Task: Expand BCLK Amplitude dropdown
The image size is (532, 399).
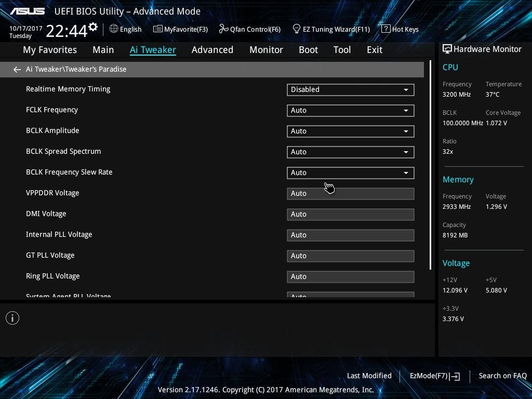Action: pyautogui.click(x=351, y=131)
